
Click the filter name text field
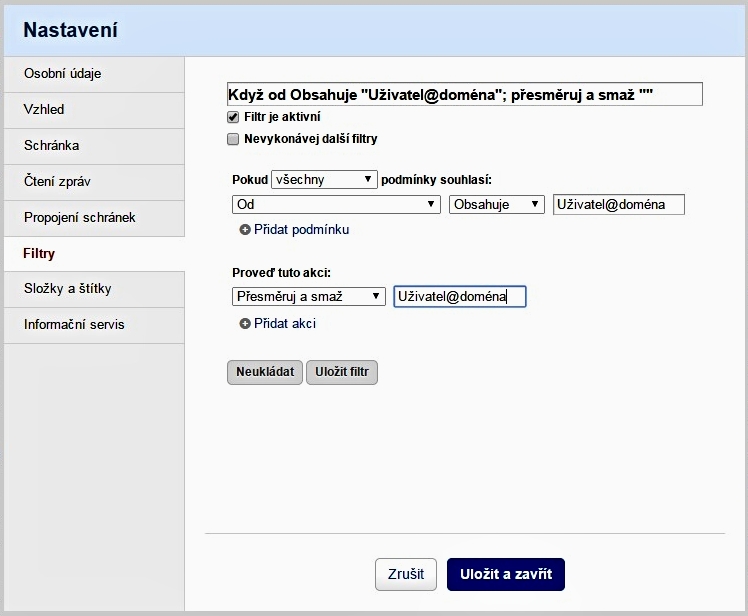point(465,94)
